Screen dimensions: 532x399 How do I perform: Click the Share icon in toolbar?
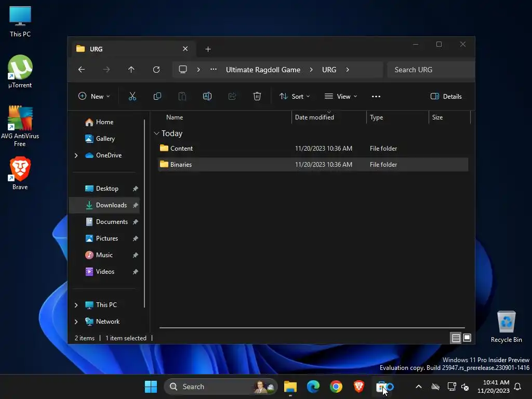[x=232, y=96]
